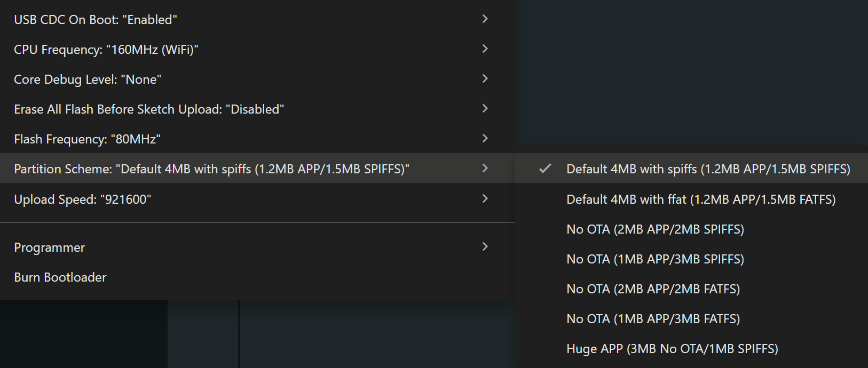The height and width of the screenshot is (368, 868).
Task: Open the Core Debug Level submenu arrow
Action: 485,79
